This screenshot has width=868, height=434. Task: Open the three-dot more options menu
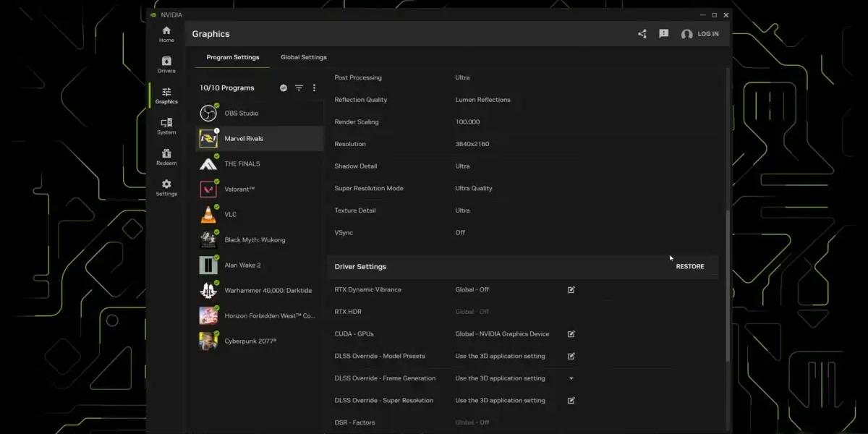pyautogui.click(x=314, y=88)
